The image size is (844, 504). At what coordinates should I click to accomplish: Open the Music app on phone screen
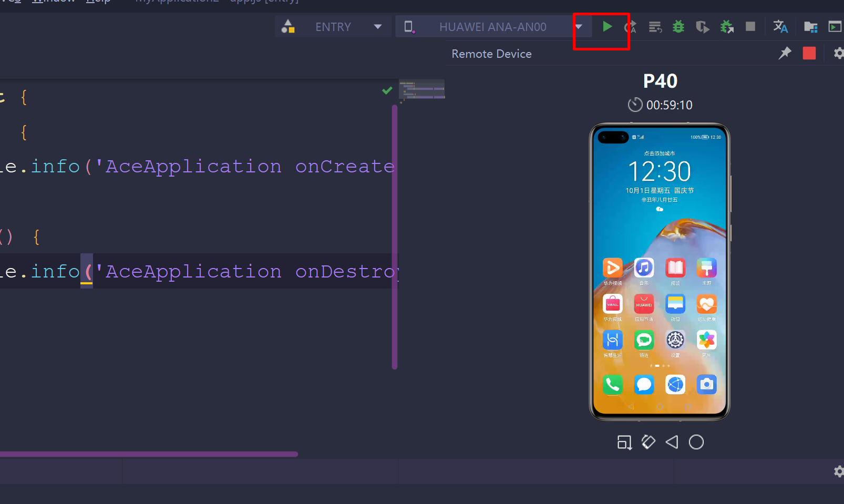click(x=644, y=268)
